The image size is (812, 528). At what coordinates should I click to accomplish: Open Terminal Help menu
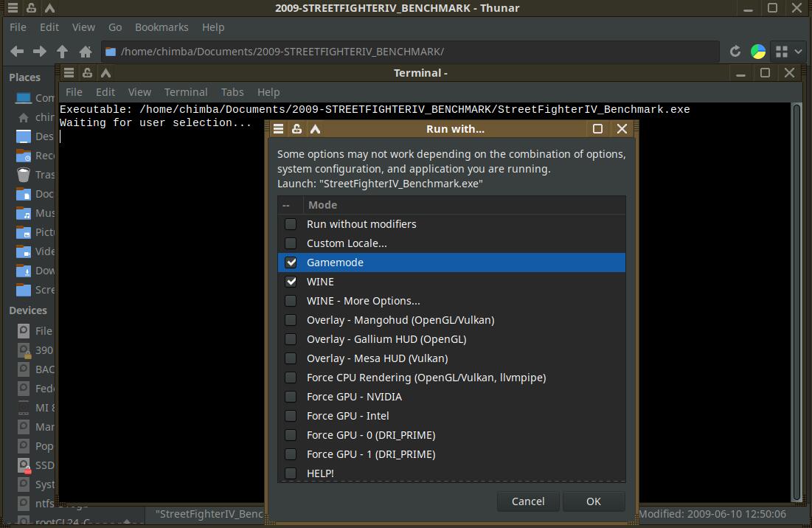(268, 91)
